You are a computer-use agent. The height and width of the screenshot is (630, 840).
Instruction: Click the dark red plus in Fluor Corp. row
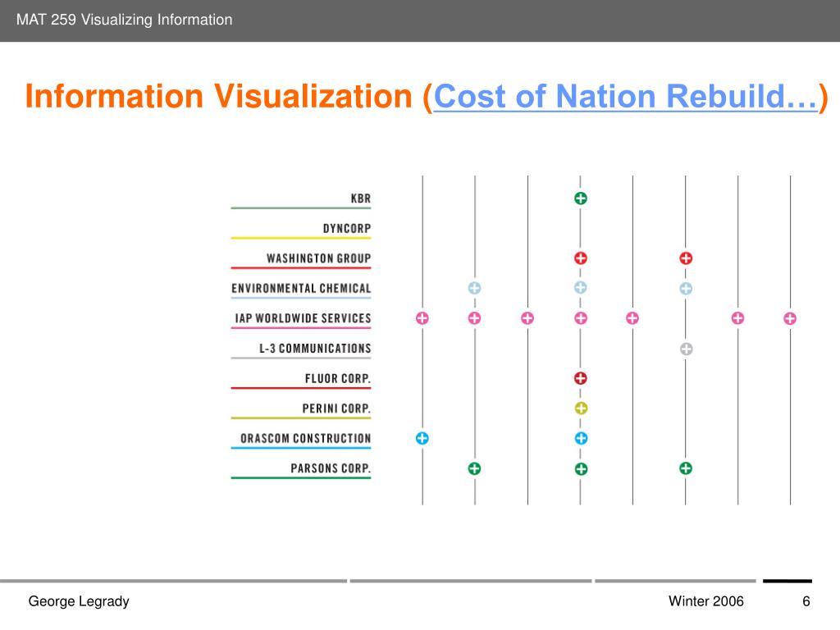(x=580, y=378)
